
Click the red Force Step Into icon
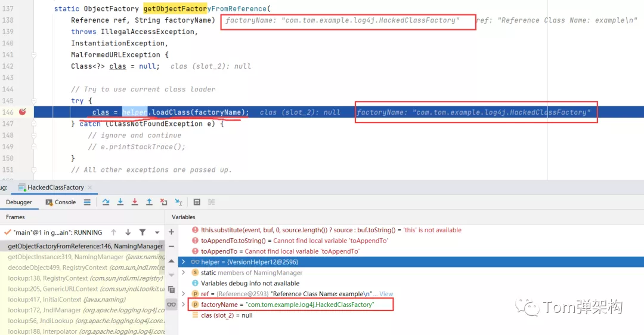tap(135, 202)
